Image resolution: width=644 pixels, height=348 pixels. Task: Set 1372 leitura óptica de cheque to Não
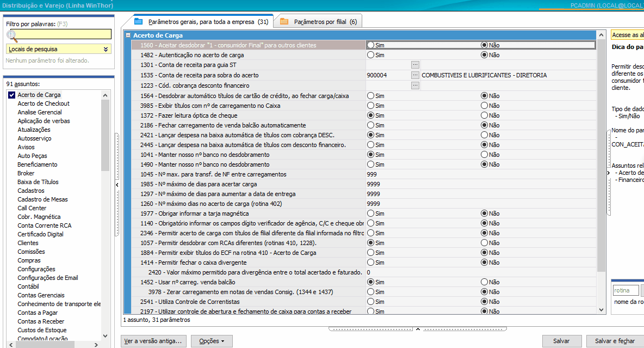tap(484, 115)
